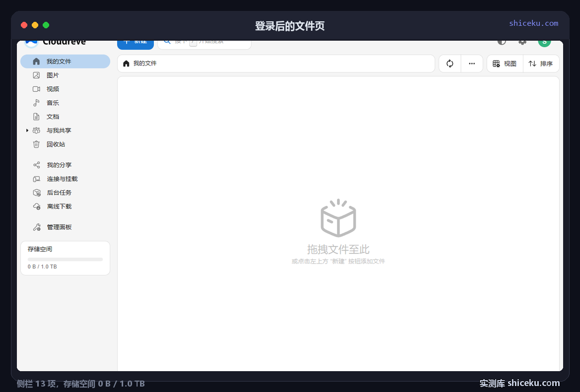The image size is (580, 392).
Task: Toggle dark mode with half-circle icon
Action: (x=502, y=42)
